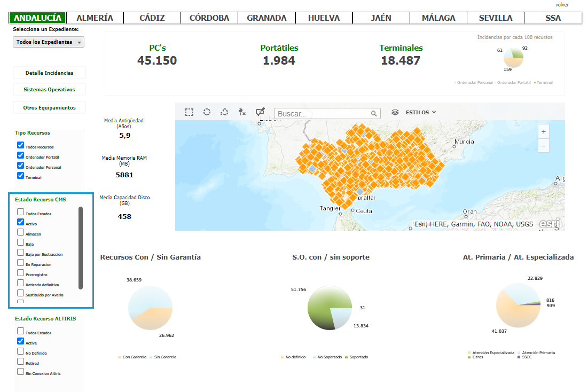
Task: Click the volver link
Action: [x=562, y=4]
